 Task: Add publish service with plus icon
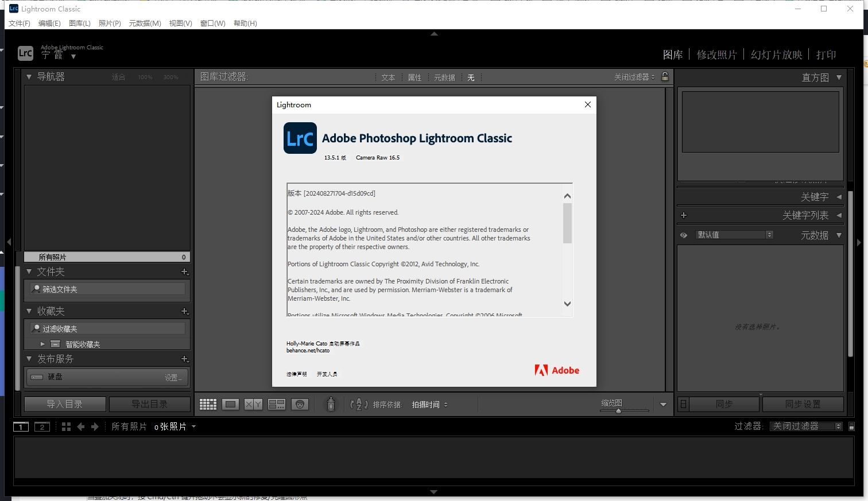185,359
